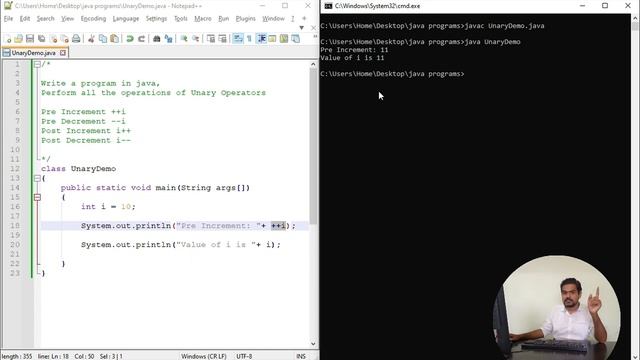Open the Search menu
The width and height of the screenshot is (640, 360).
pos(45,19)
